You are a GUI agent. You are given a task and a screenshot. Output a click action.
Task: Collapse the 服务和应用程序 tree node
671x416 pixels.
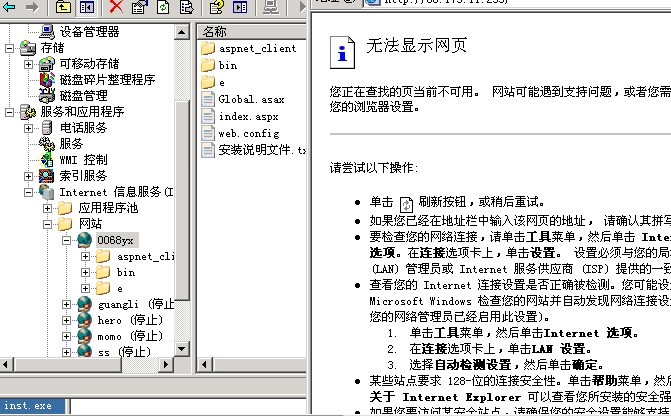[x=11, y=112]
